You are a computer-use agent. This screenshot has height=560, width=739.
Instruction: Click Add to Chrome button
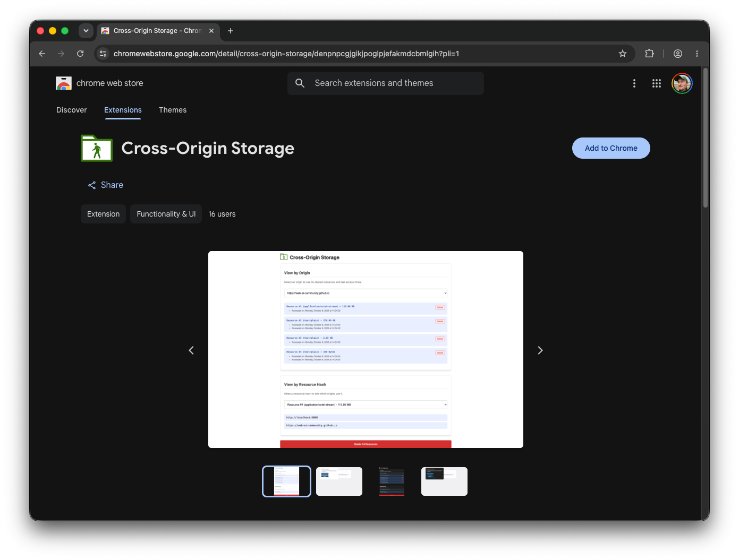point(611,148)
